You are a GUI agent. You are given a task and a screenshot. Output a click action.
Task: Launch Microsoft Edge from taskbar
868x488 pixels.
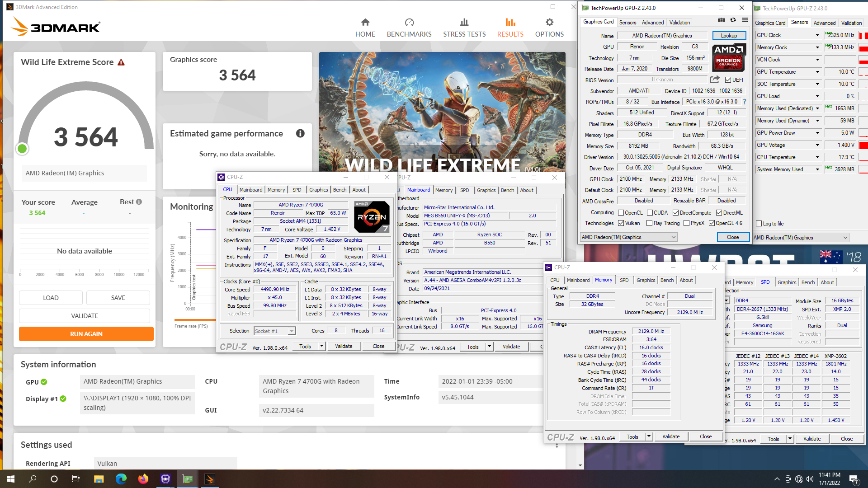pyautogui.click(x=121, y=479)
